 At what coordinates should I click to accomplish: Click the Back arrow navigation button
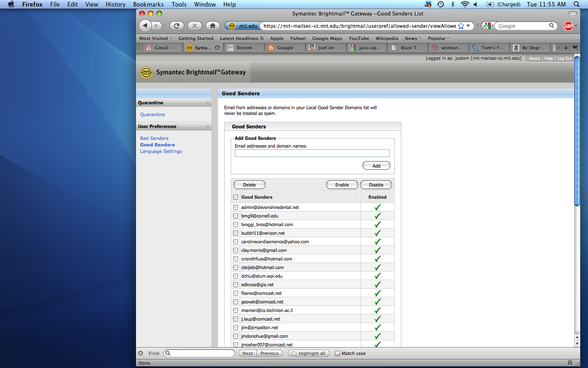coord(145,26)
